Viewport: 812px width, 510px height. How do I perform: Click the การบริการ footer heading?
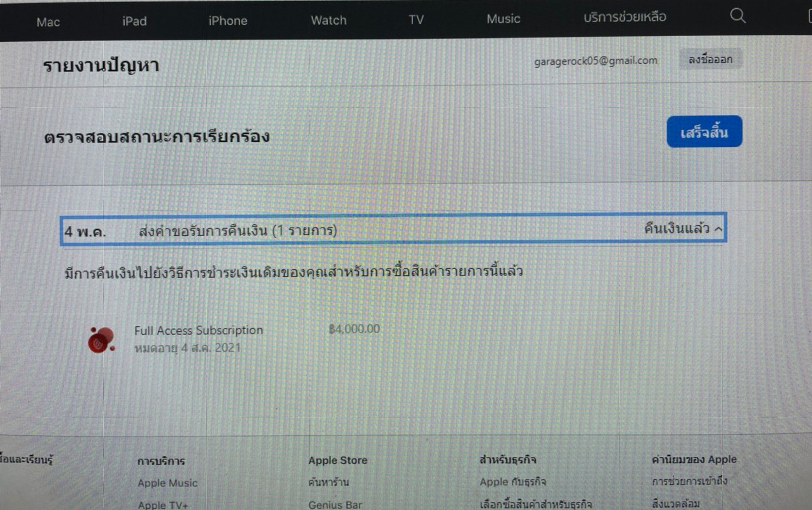(x=161, y=461)
